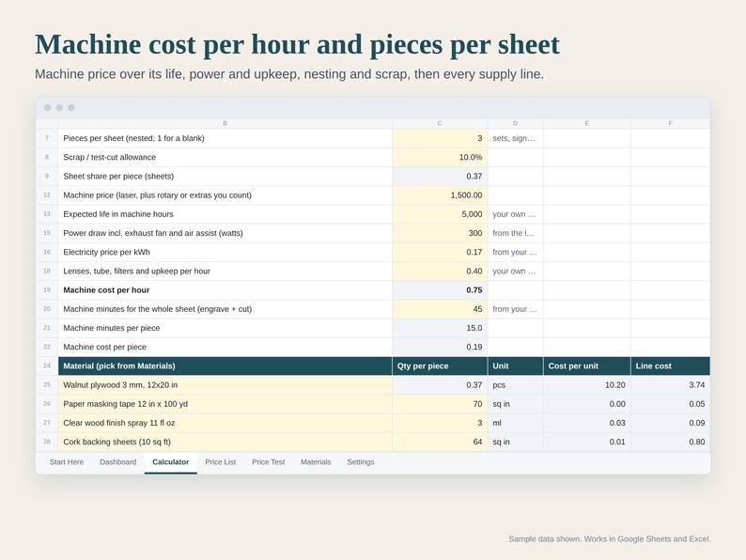Pick the Clear wood finish spray cell

click(225, 423)
